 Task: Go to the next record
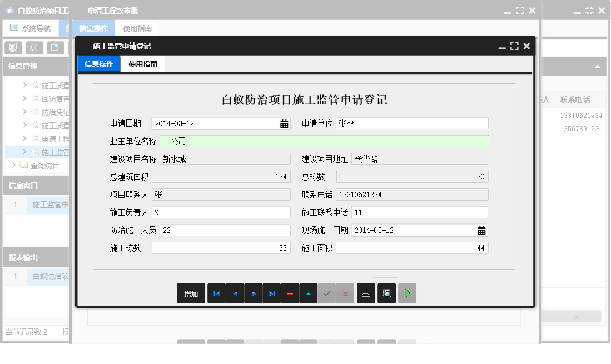[254, 293]
